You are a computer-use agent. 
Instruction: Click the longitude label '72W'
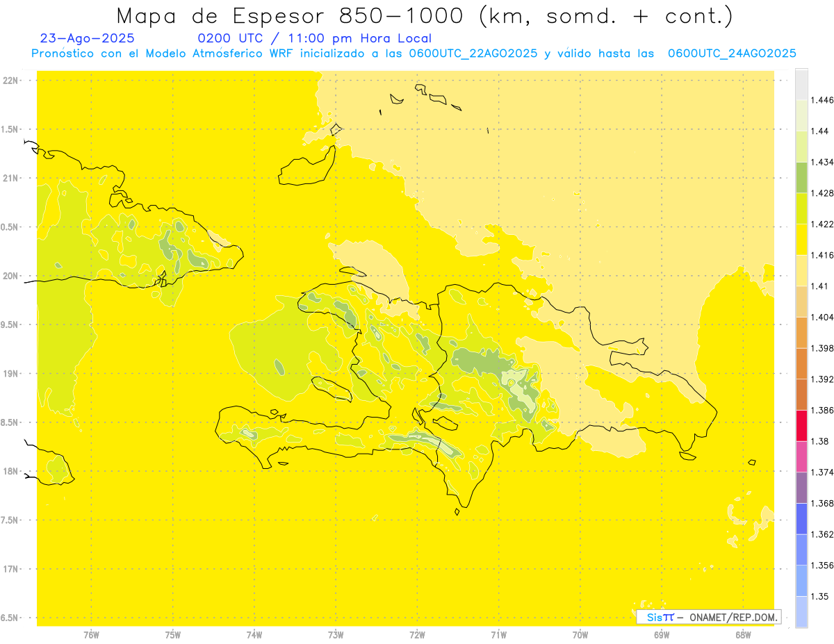pos(417,634)
